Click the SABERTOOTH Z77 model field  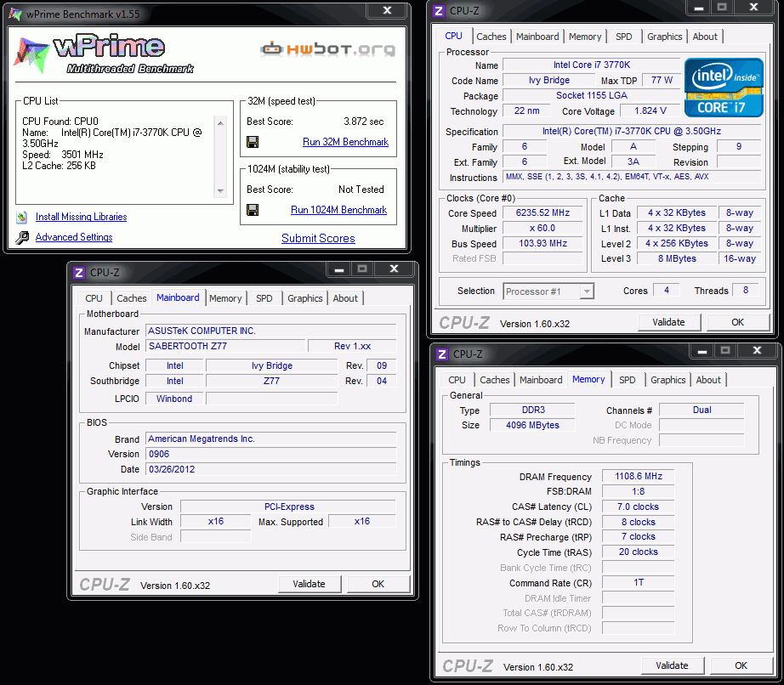[225, 346]
